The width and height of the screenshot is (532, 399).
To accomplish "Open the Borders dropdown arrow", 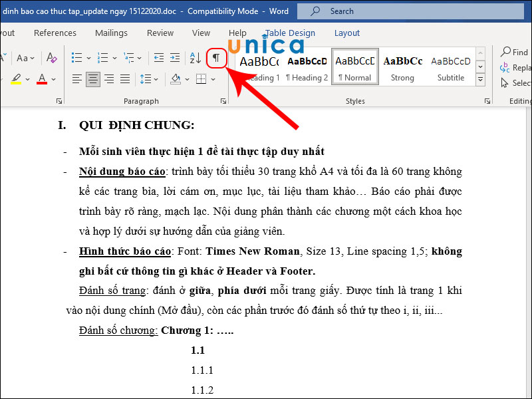I will 211,78.
